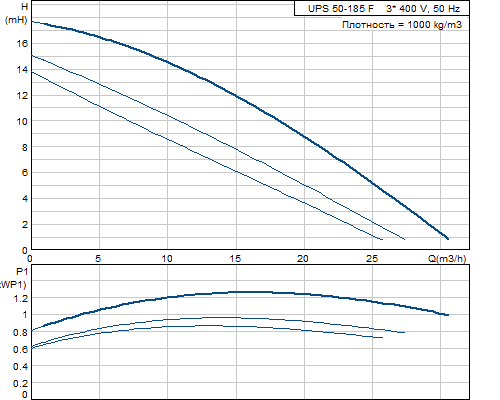500x400 pixels.
Task: Click the 20 tick on flow axis
Action: pyautogui.click(x=303, y=258)
